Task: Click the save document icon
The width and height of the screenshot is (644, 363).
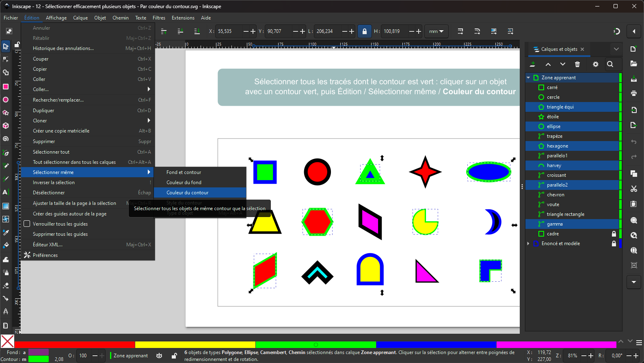Action: (634, 78)
